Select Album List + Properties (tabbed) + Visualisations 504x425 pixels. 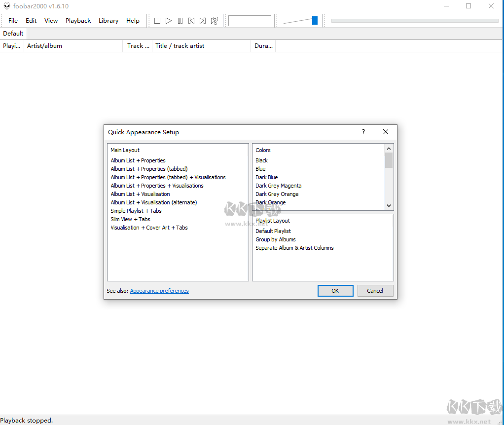click(168, 177)
